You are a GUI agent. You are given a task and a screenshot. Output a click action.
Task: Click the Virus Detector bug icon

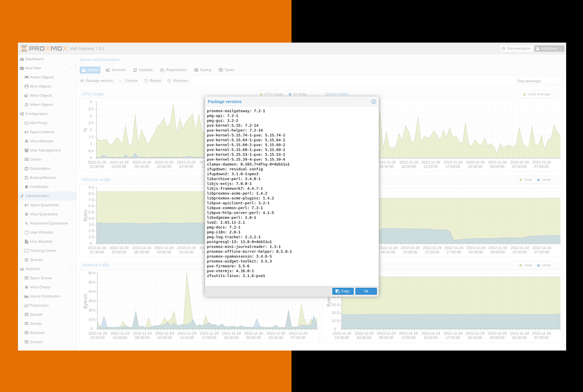point(26,141)
